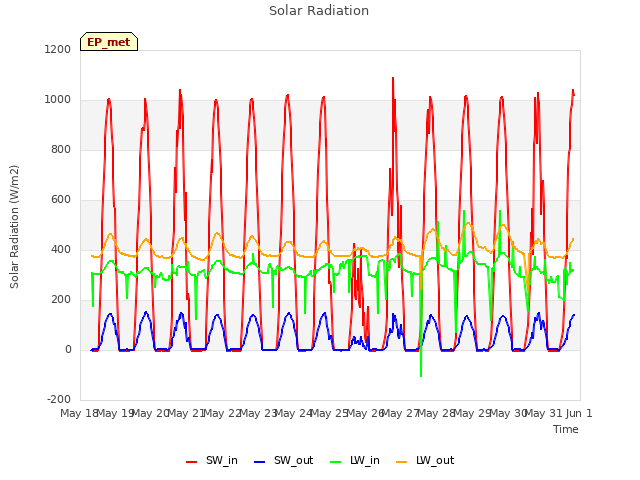The image size is (640, 480).
Task: Click the red SW_in legend color marker
Action: (x=191, y=462)
